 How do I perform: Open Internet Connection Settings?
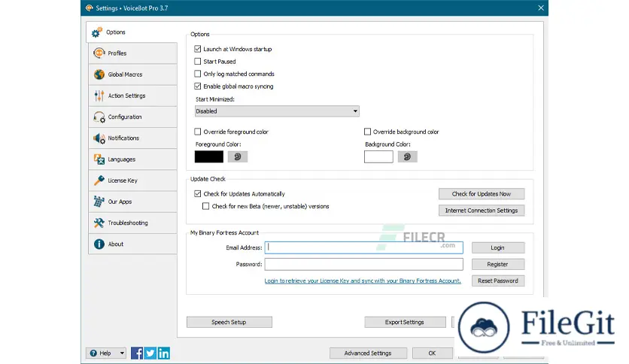coord(482,211)
